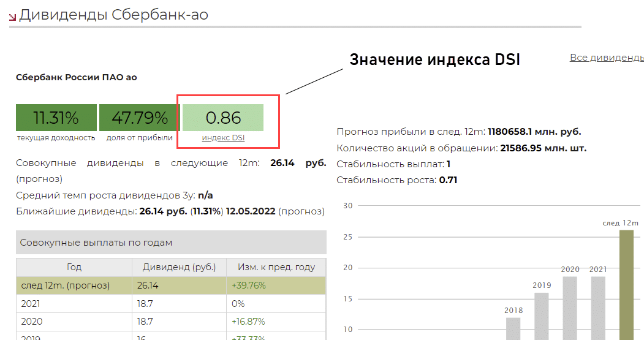This screenshot has height=340, width=644.
Task: Click the Изм. к пред. году column header
Action: point(276,267)
